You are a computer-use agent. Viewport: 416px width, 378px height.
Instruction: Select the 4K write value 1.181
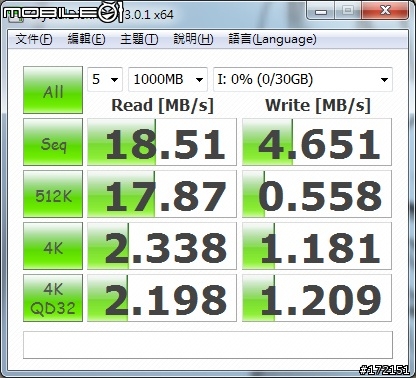317,246
